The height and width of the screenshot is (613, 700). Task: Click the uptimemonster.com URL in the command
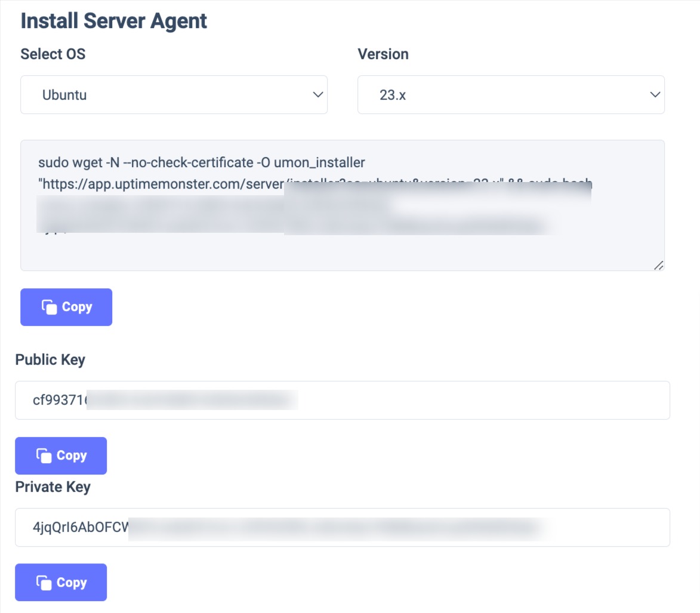[x=161, y=186]
